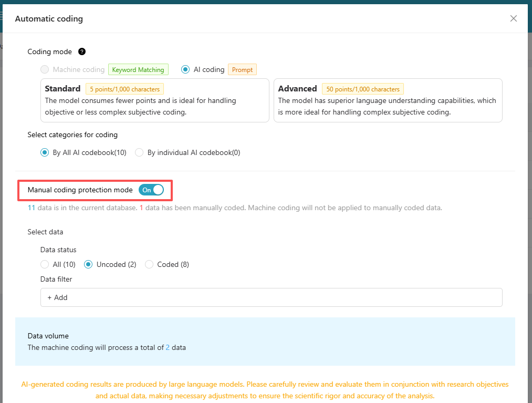This screenshot has height=403, width=532.
Task: Click the 5 points/1,000 characters badge
Action: coord(124,89)
